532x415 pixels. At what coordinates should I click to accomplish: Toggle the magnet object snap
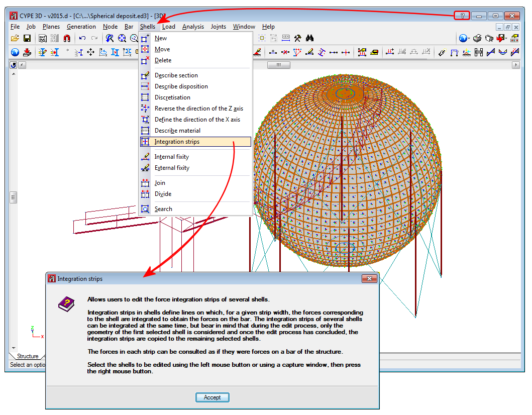click(67, 38)
